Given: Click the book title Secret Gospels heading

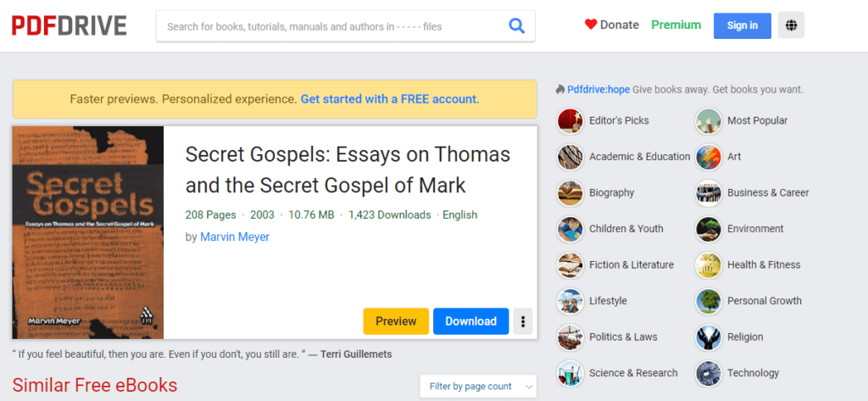Looking at the screenshot, I should coord(348,170).
